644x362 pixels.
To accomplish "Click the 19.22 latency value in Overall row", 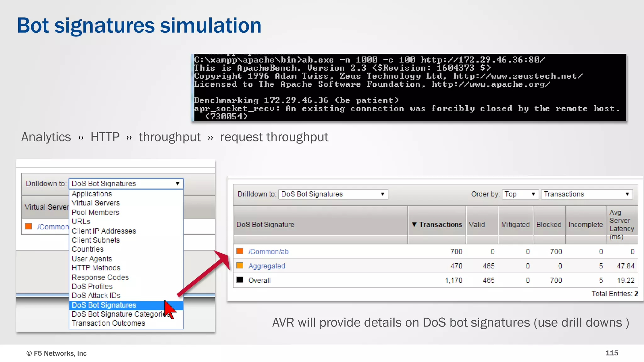I will click(x=625, y=280).
